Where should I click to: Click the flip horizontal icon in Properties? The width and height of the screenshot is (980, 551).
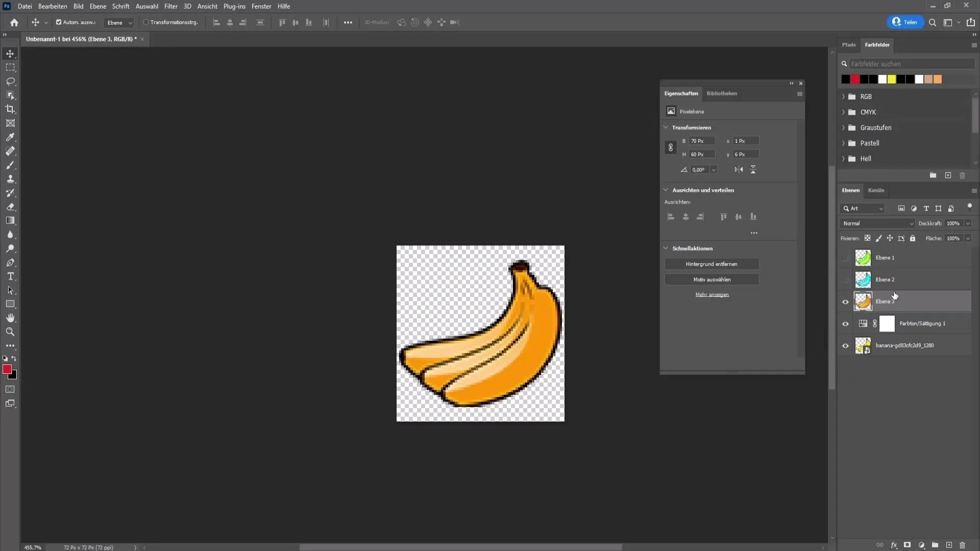click(739, 169)
